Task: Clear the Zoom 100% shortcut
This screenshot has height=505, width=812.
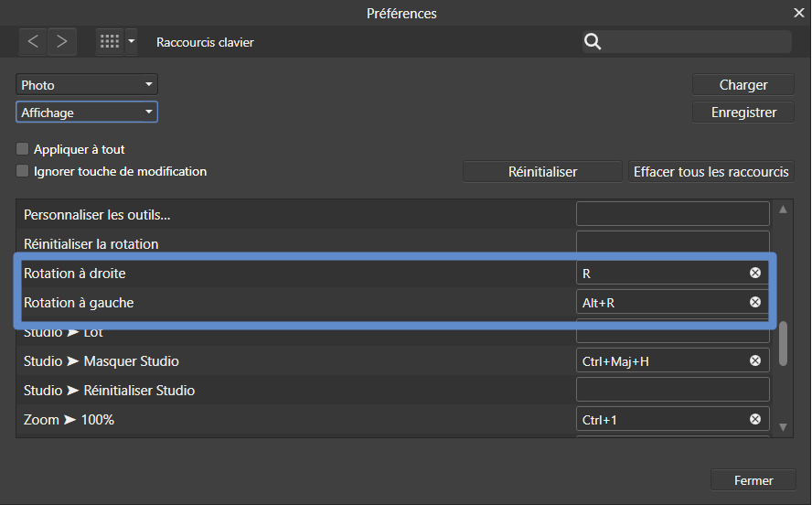Action: pos(755,420)
